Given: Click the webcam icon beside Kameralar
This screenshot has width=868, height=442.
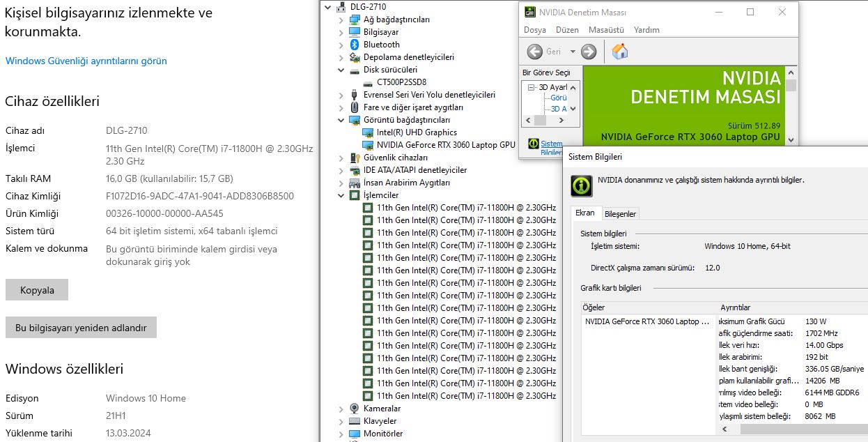Looking at the screenshot, I should click(355, 409).
